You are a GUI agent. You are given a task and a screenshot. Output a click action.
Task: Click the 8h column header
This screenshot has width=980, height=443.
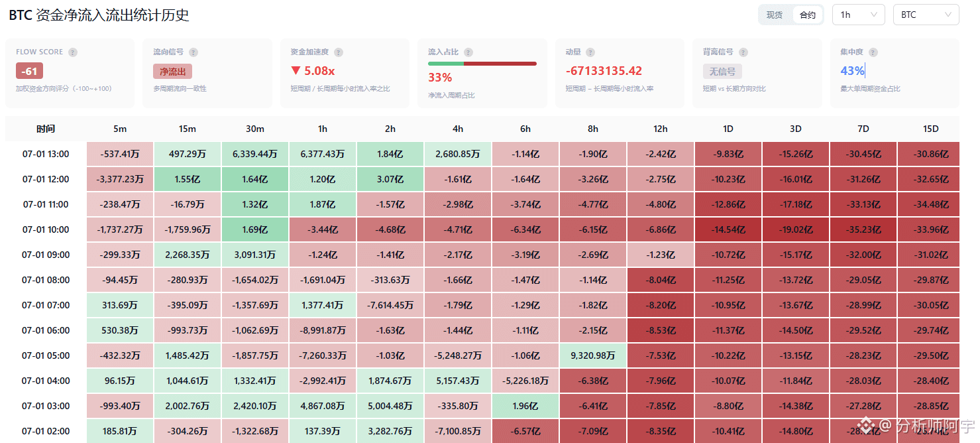click(593, 129)
